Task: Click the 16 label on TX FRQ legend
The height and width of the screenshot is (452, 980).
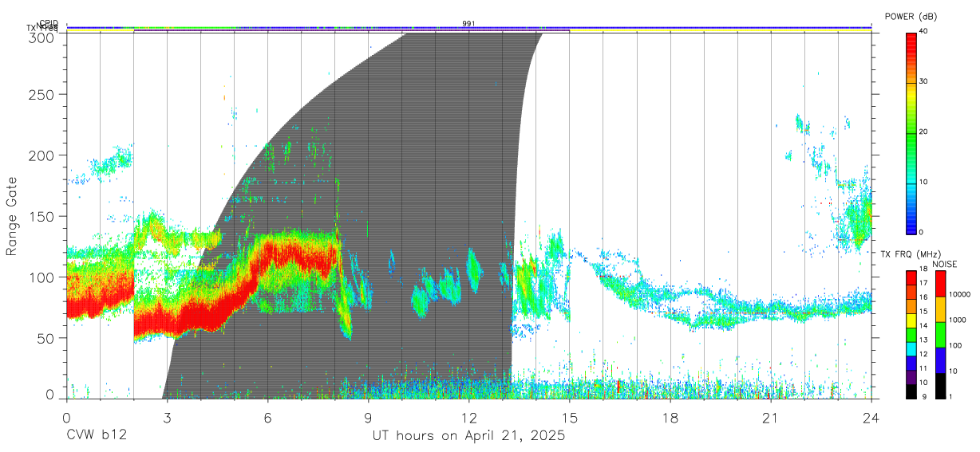Action: 924,297
